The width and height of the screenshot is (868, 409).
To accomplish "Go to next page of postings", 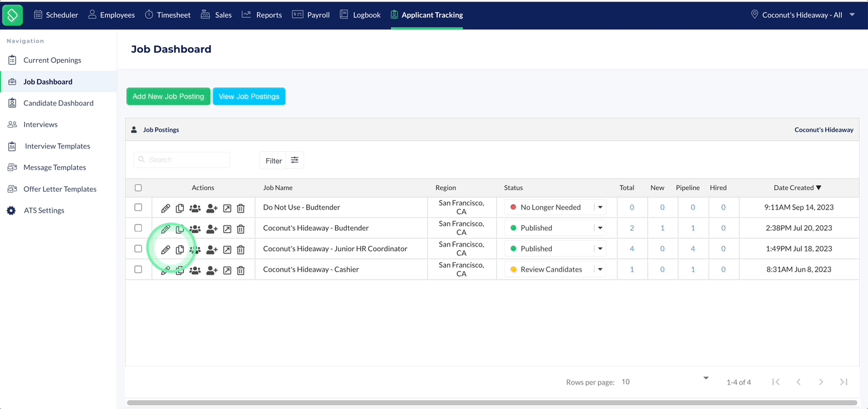I will tap(821, 381).
